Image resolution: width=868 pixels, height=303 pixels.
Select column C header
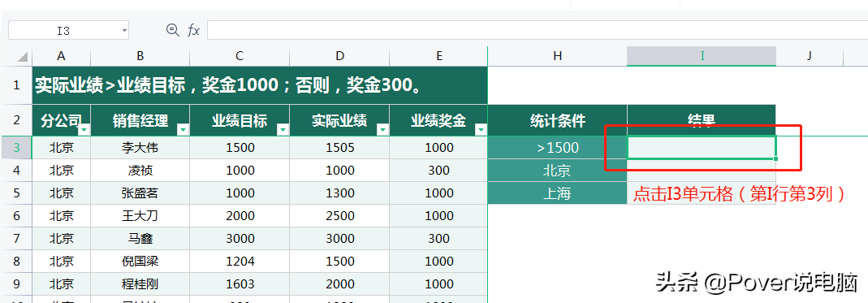tap(240, 56)
